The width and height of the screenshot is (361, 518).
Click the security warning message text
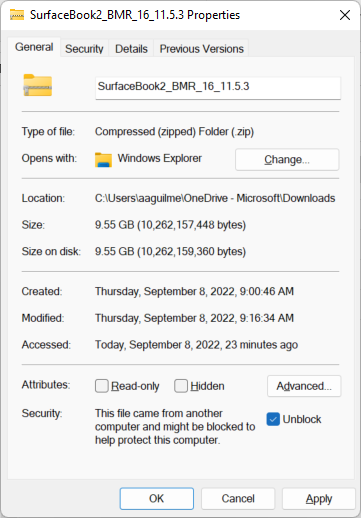(175, 427)
